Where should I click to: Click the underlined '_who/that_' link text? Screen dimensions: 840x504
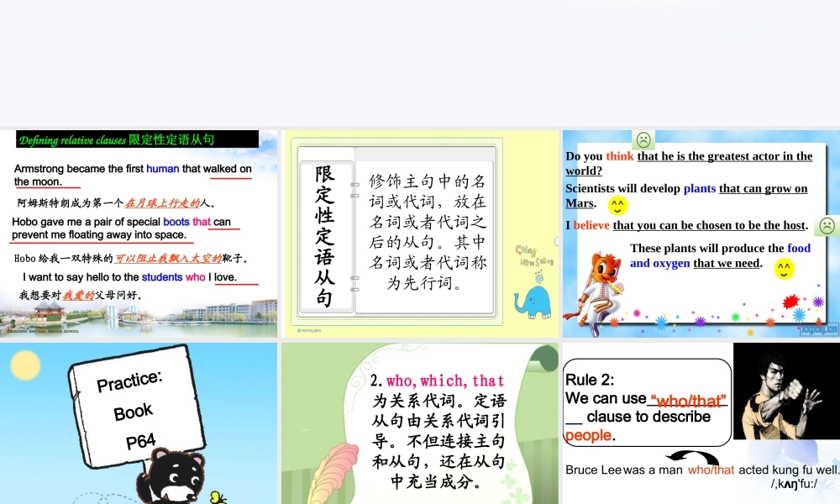tap(689, 402)
